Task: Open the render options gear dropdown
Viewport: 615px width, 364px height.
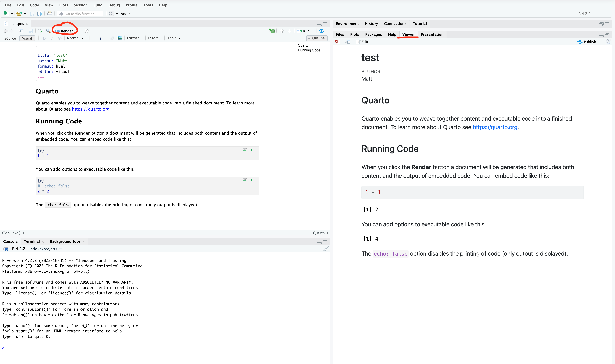Action: pos(89,31)
